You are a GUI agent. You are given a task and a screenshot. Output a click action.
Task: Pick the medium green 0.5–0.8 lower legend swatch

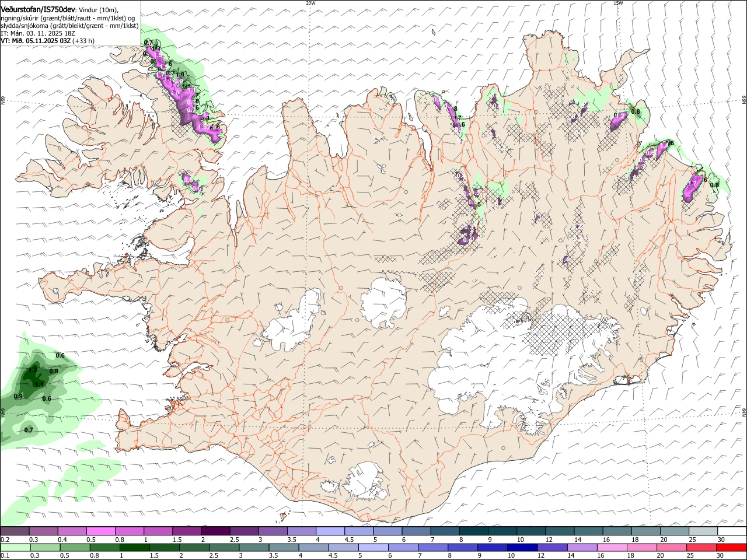75,548
